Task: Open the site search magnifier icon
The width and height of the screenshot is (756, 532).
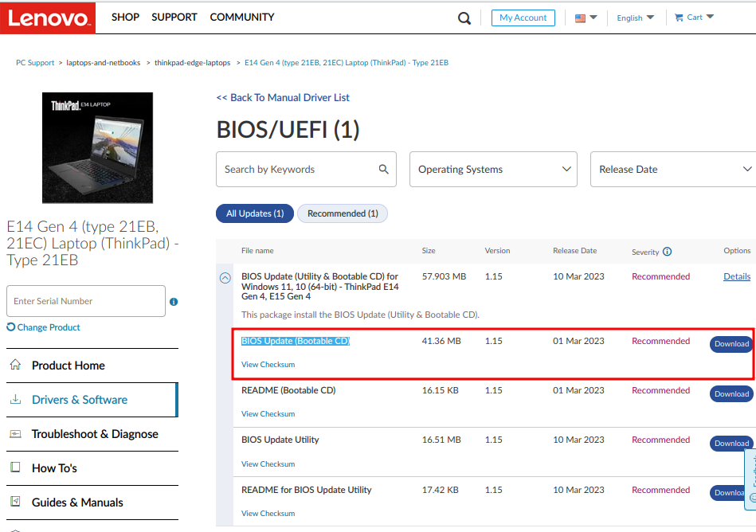Action: pyautogui.click(x=464, y=18)
